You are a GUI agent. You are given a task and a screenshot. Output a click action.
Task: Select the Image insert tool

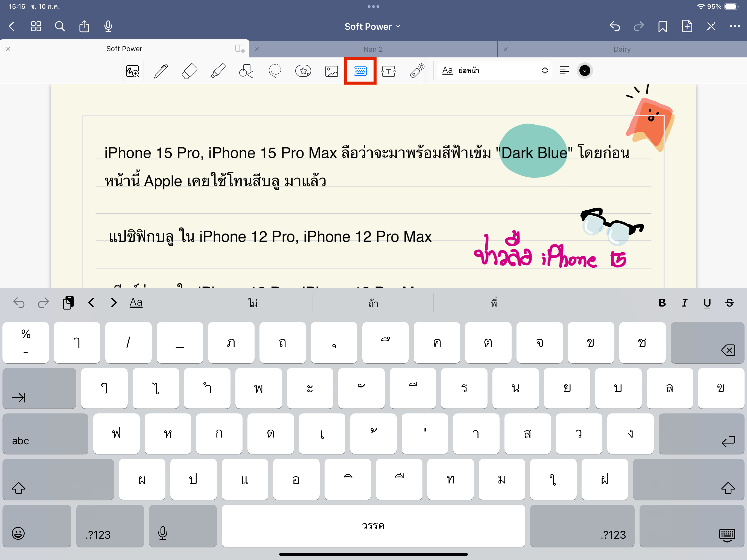click(x=331, y=71)
